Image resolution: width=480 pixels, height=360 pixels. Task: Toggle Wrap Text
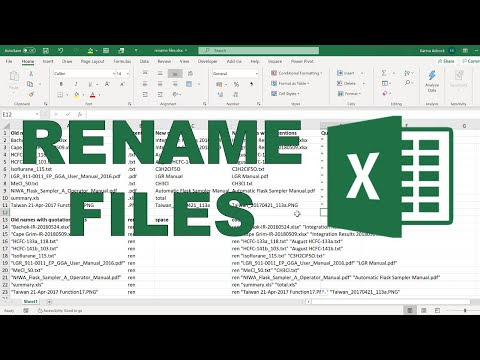(190, 73)
